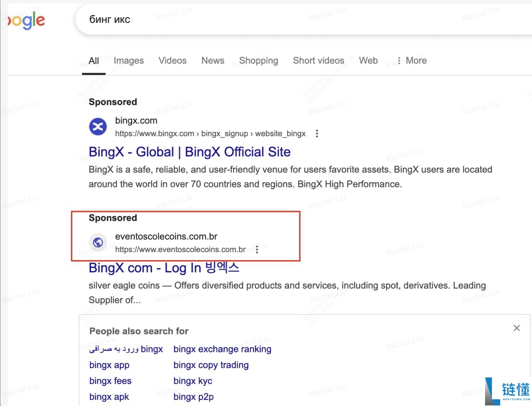Select bingx copy trading suggestion

211,365
